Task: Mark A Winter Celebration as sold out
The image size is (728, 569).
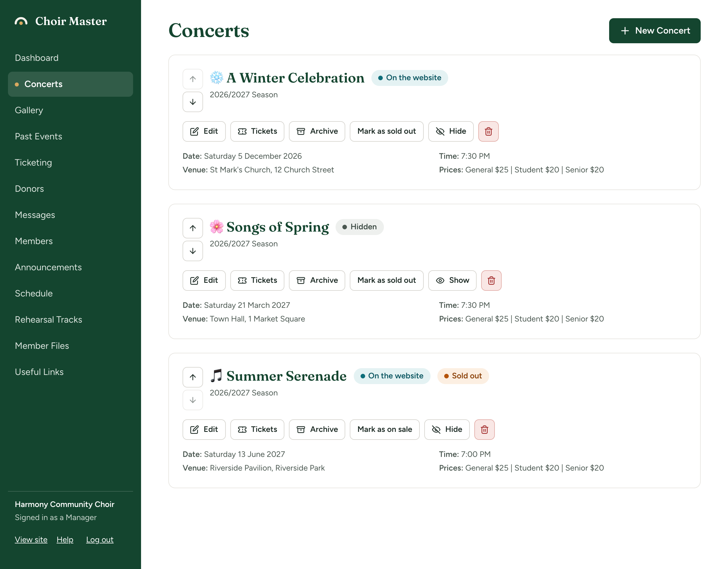Action: coord(386,131)
